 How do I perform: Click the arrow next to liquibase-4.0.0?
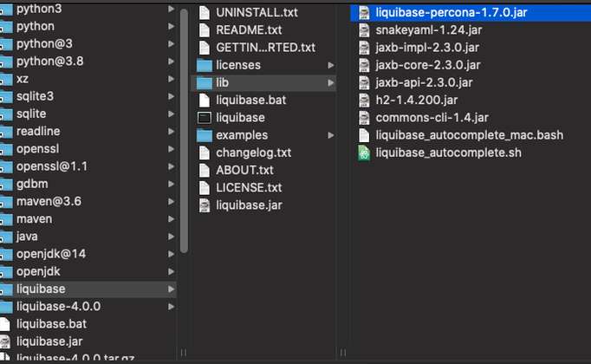tap(171, 306)
